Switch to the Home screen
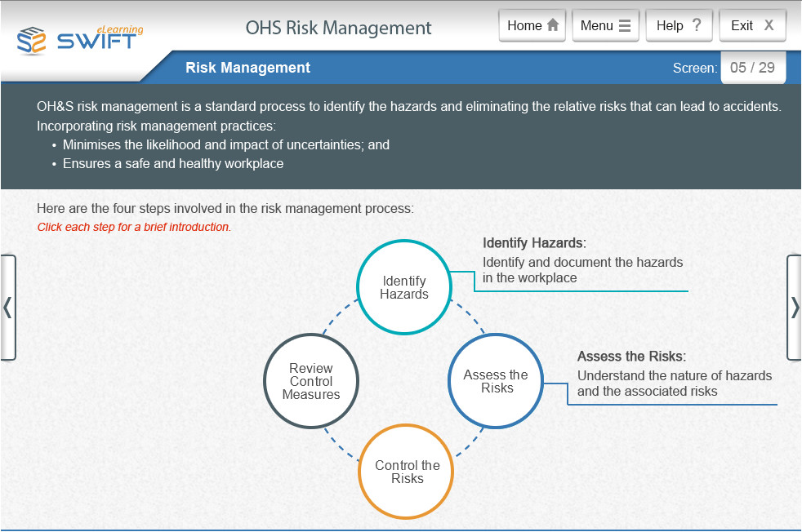Viewport: 802px width, 532px height. tap(532, 24)
